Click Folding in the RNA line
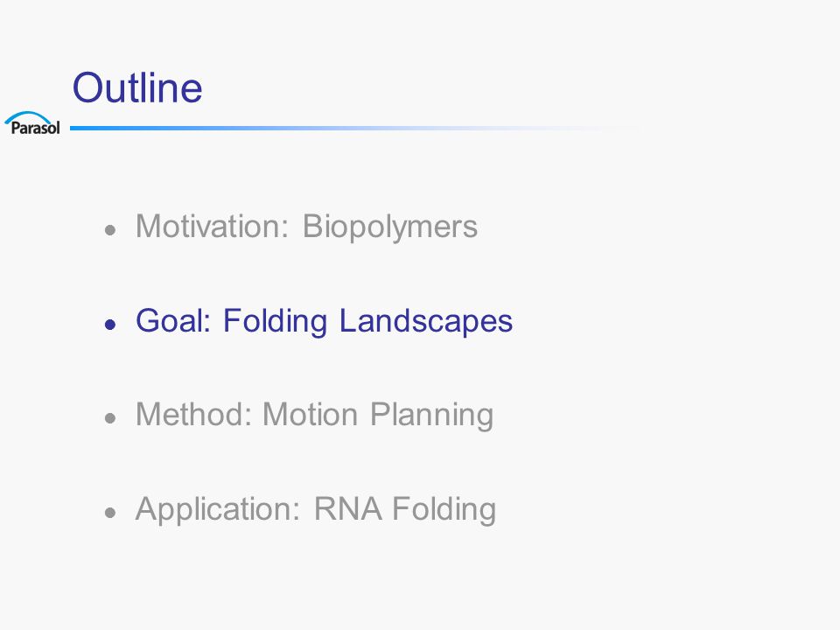This screenshot has height=630, width=840. 444,510
